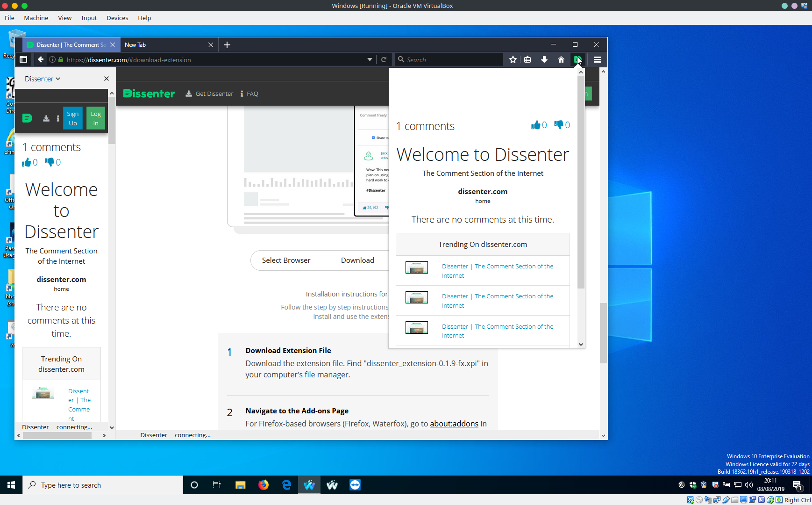Open Windows Start menu
The height and width of the screenshot is (505, 812).
coord(11,485)
